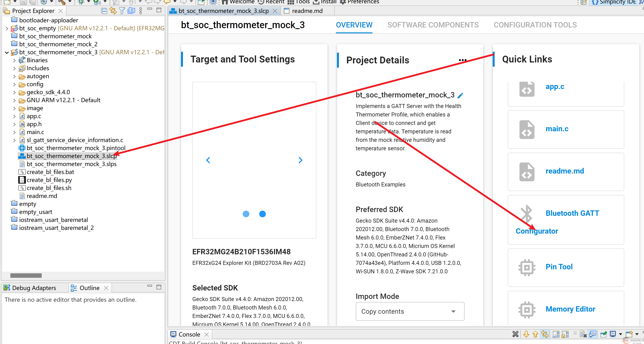Open the Project Details three-dots menu
The height and width of the screenshot is (344, 644).
coord(462,60)
